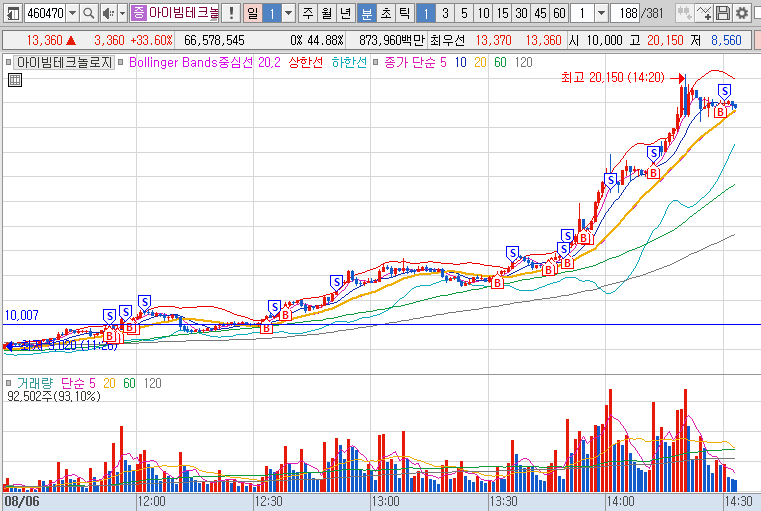Click the exclamation mark info button
The height and width of the screenshot is (511, 761).
click(x=232, y=13)
